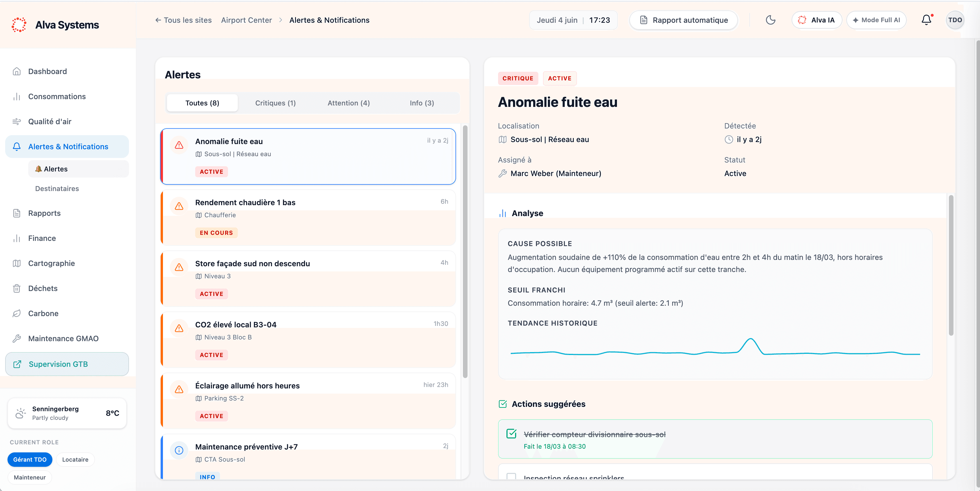This screenshot has height=491, width=980.
Task: Switch to Attention (4) tab
Action: (x=348, y=103)
